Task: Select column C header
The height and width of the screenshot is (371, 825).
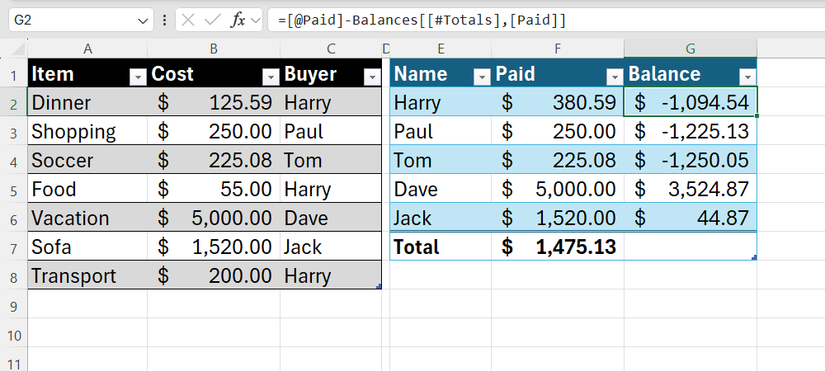Action: pos(330,49)
